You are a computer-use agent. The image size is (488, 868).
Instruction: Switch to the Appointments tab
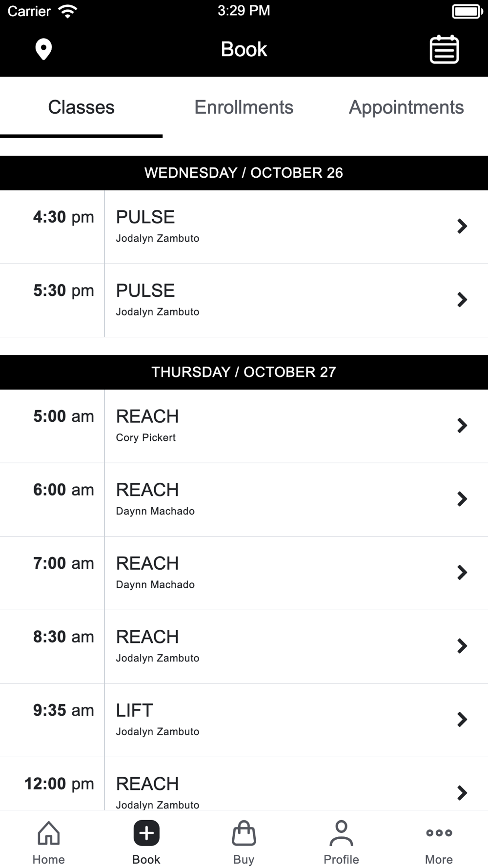pyautogui.click(x=407, y=107)
